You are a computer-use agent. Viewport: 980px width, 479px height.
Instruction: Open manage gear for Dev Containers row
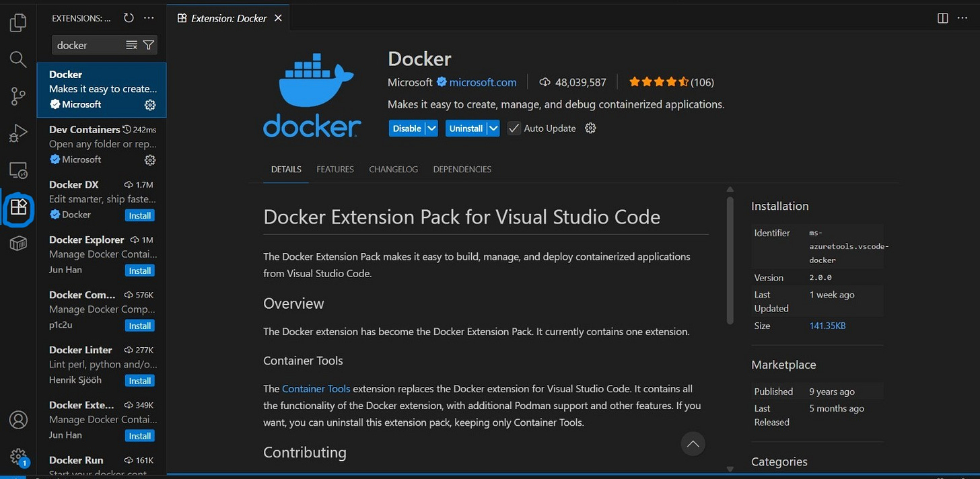click(x=150, y=160)
